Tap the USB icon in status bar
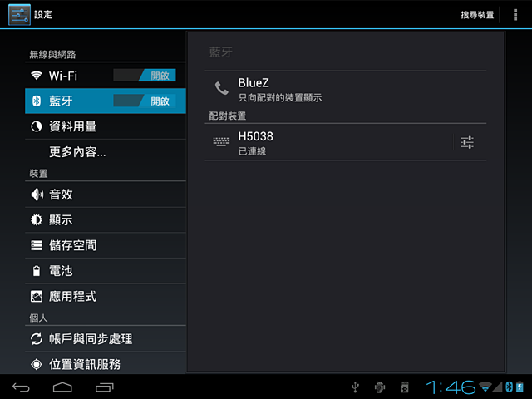The height and width of the screenshot is (399, 532). pyautogui.click(x=355, y=387)
